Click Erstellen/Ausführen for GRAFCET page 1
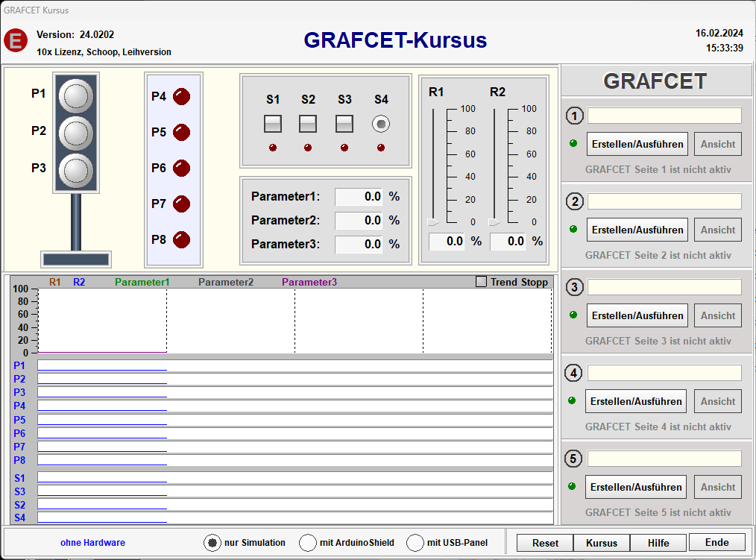756x560 pixels. [637, 144]
